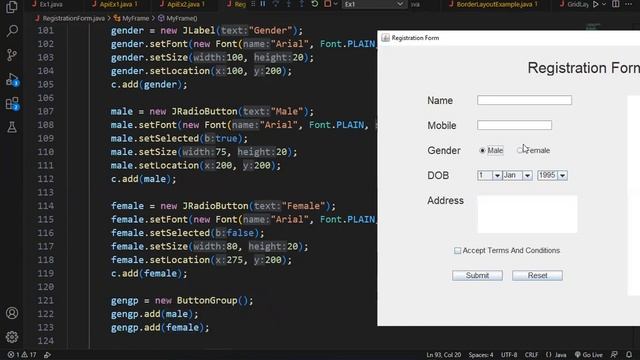Click Step Into in debug toolbar
This screenshot has width=640, height=360.
click(x=289, y=4)
